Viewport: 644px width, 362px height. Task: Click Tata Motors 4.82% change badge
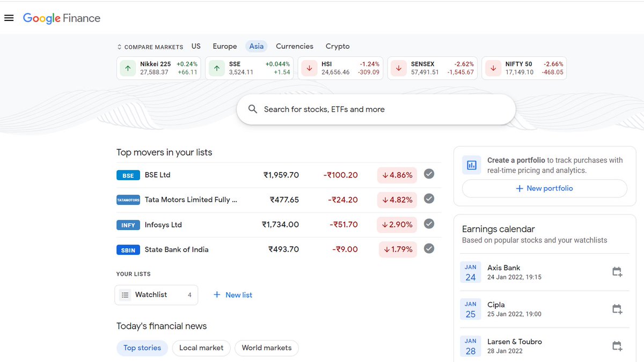[x=397, y=200]
